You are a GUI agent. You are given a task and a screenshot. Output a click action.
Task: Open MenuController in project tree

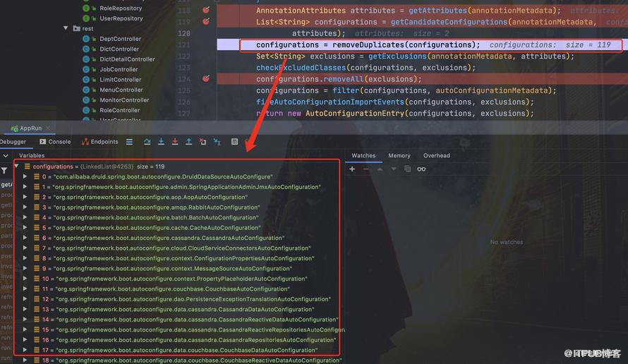(x=121, y=90)
